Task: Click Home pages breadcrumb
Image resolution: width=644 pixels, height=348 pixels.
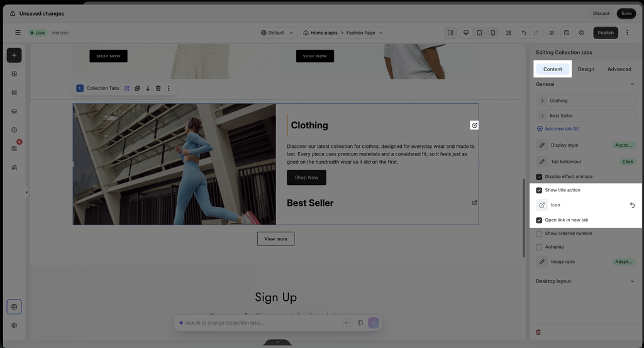Action: 324,33
